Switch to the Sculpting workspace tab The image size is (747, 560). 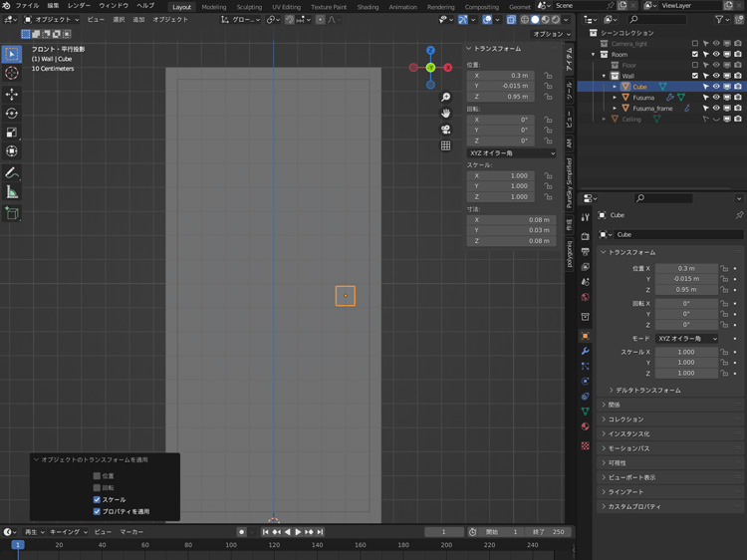(x=249, y=7)
